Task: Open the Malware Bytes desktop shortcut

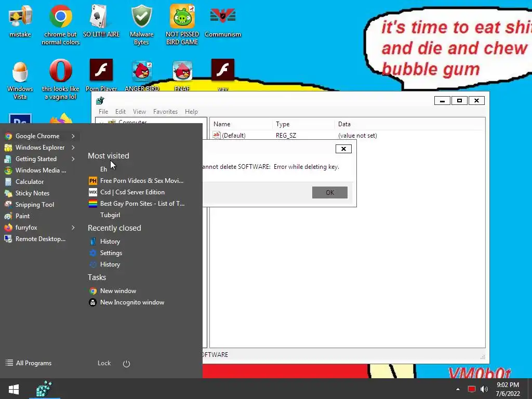Action: pyautogui.click(x=141, y=24)
